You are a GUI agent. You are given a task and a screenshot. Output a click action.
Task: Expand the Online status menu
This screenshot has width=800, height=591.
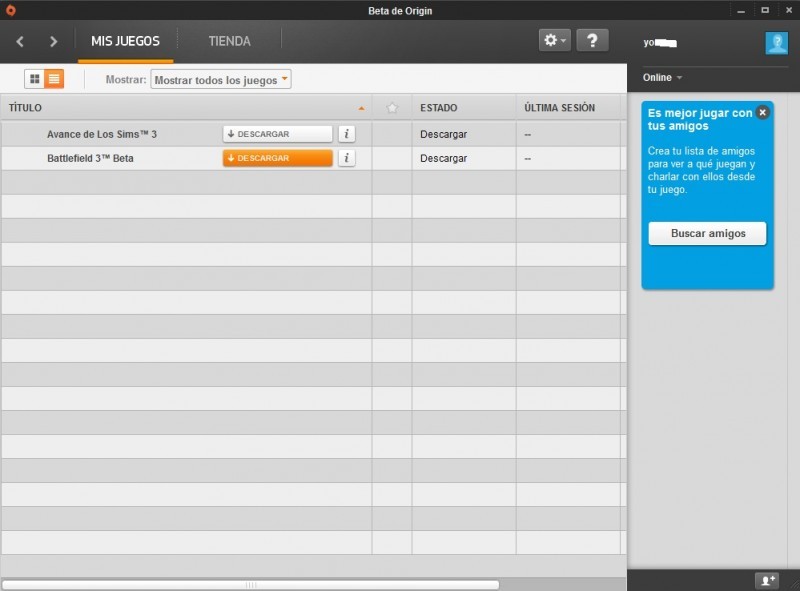click(662, 78)
